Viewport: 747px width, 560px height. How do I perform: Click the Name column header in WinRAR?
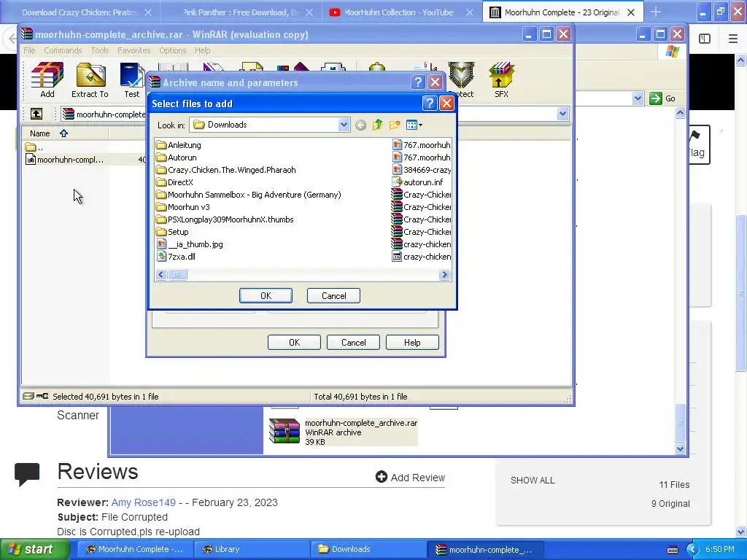(x=65, y=134)
